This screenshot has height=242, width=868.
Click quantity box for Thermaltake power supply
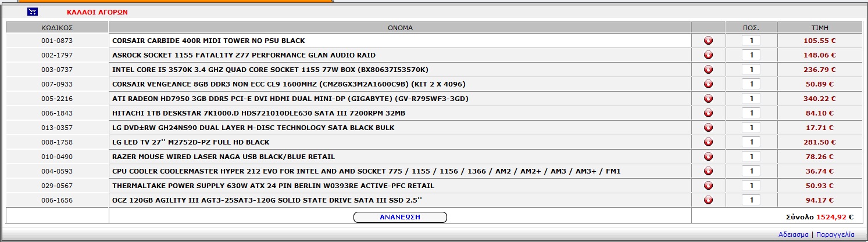click(751, 186)
